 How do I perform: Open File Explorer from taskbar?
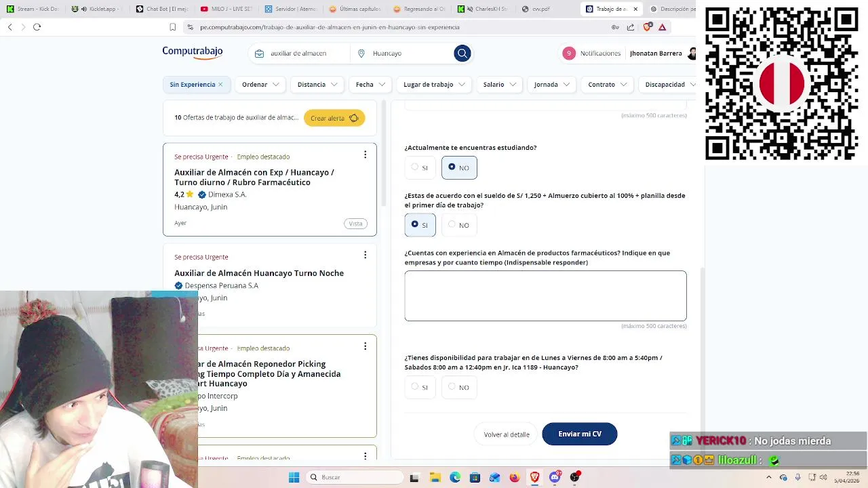point(435,477)
